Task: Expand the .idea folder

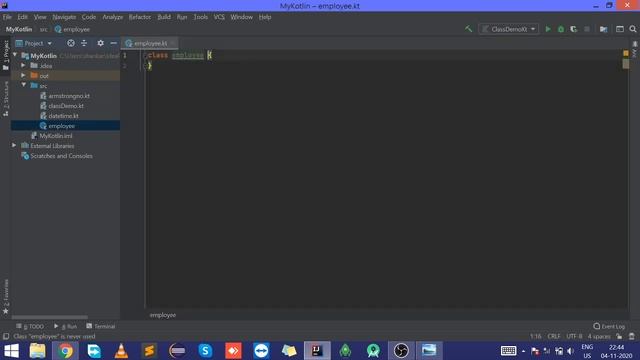Action: pyautogui.click(x=23, y=65)
